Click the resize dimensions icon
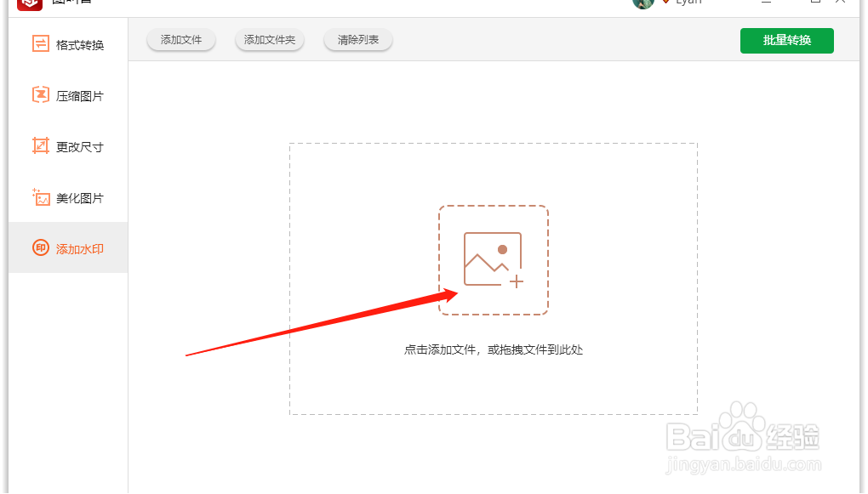This screenshot has width=868, height=494. tap(40, 146)
